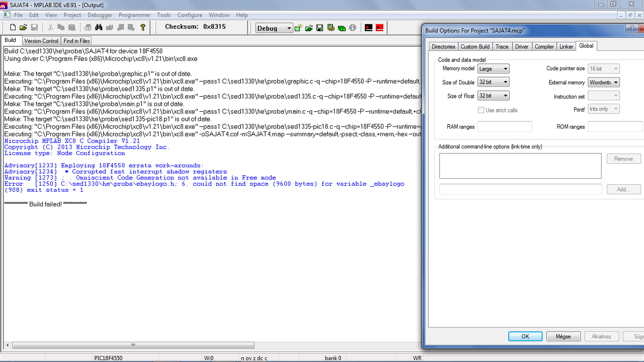Open the Memory model dropdown
Image resolution: width=644 pixels, height=362 pixels.
coord(493,68)
